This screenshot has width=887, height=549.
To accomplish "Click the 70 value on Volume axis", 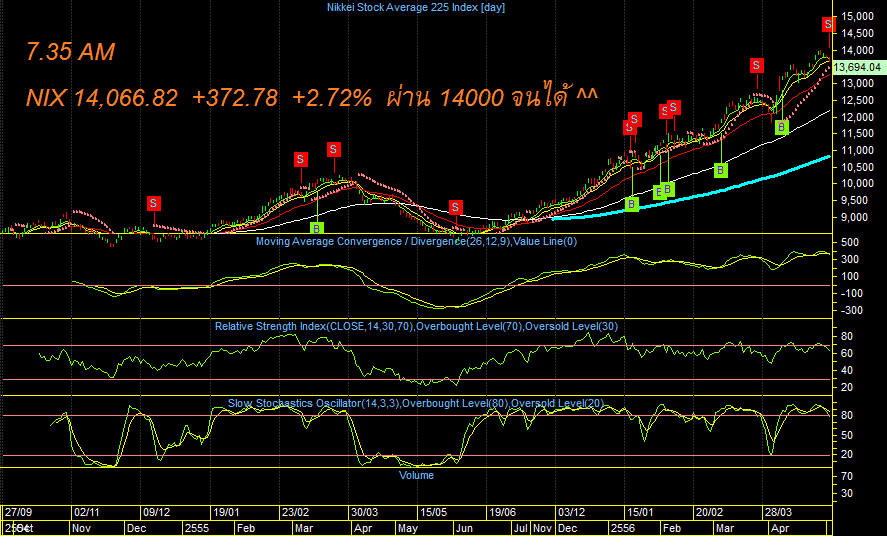I will click(847, 477).
